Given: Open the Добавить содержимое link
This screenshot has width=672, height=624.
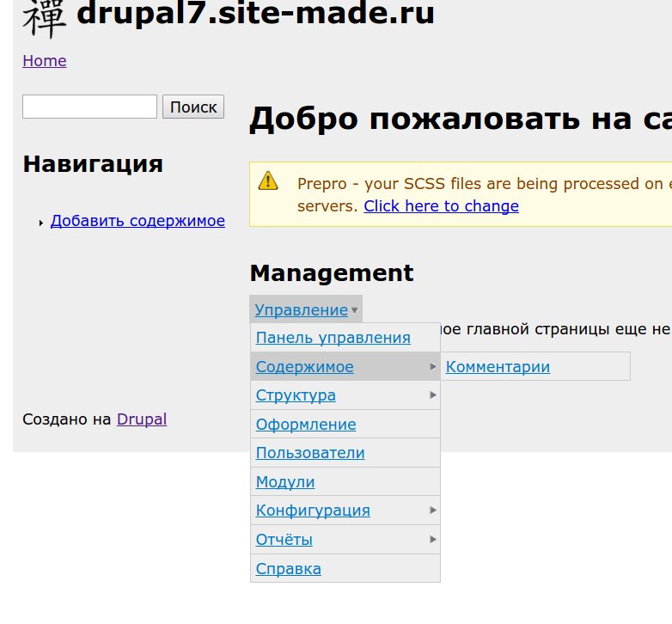Looking at the screenshot, I should 137,221.
